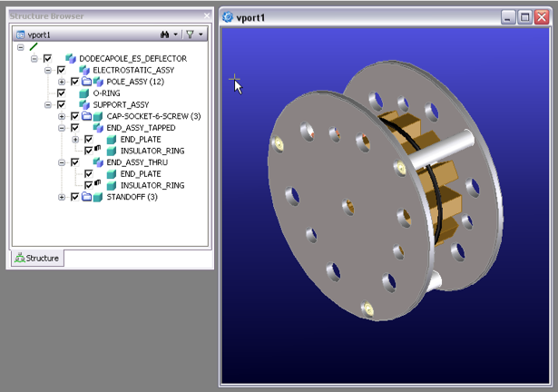This screenshot has width=558, height=392.
Task: Click the O-RING part icon
Action: coord(83,93)
